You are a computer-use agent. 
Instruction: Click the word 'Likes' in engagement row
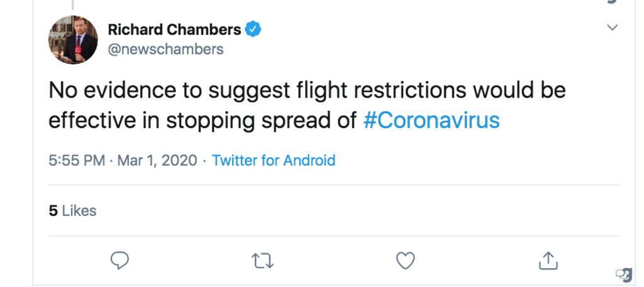point(79,210)
